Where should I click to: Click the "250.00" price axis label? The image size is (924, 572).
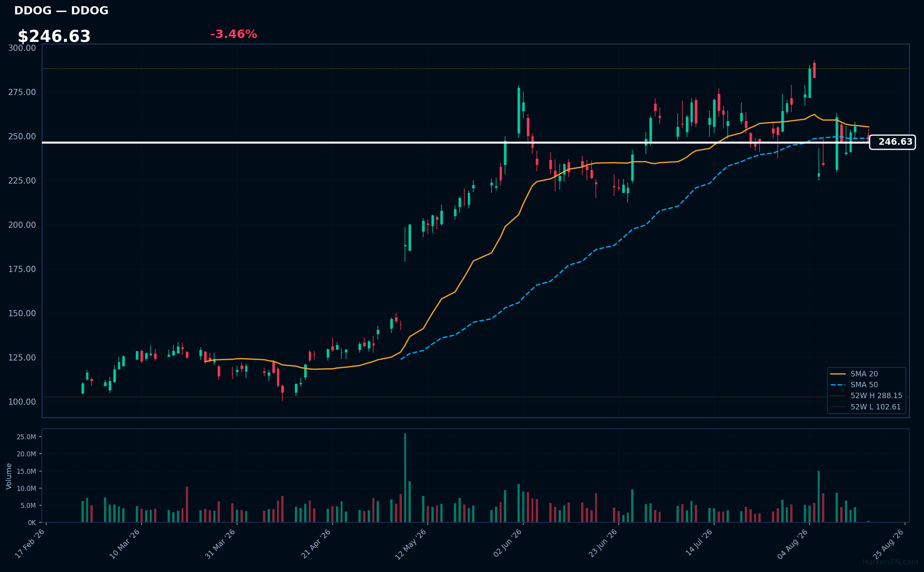(22, 136)
